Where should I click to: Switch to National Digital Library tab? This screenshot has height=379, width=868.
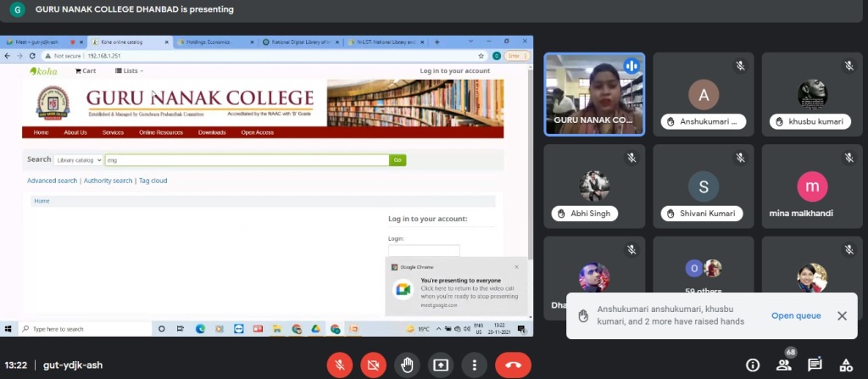(300, 42)
